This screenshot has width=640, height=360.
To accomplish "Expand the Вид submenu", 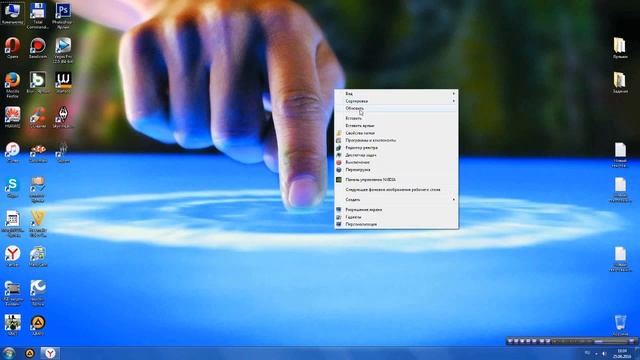I will [396, 93].
